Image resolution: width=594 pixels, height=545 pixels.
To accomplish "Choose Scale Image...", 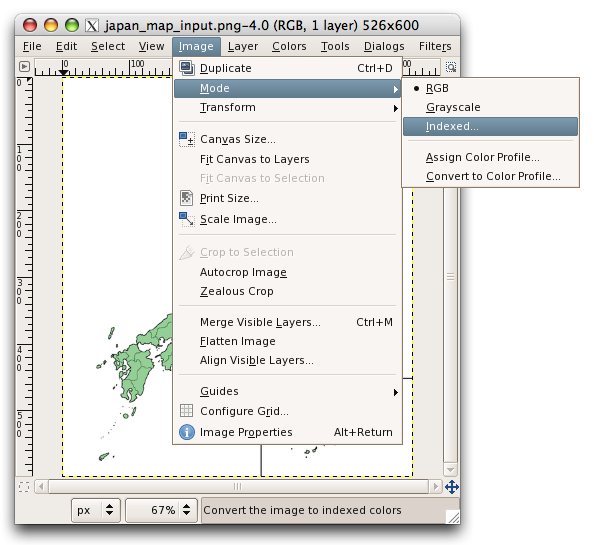I will click(x=287, y=219).
